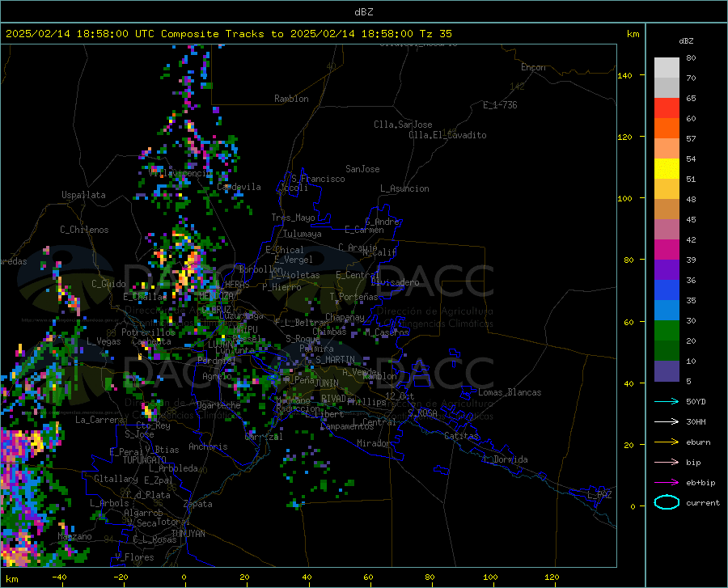
Task: Click the 'S_Francisco' place label
Action: coord(318,179)
